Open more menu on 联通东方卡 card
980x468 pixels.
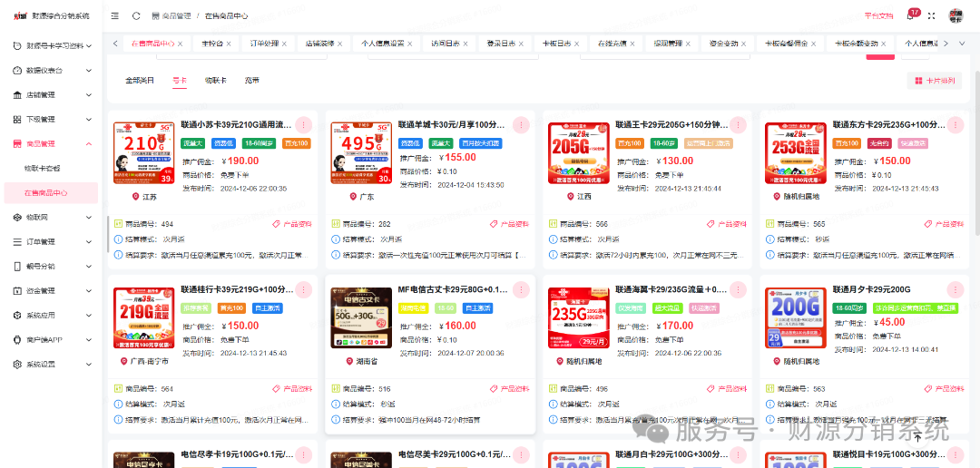(x=955, y=124)
